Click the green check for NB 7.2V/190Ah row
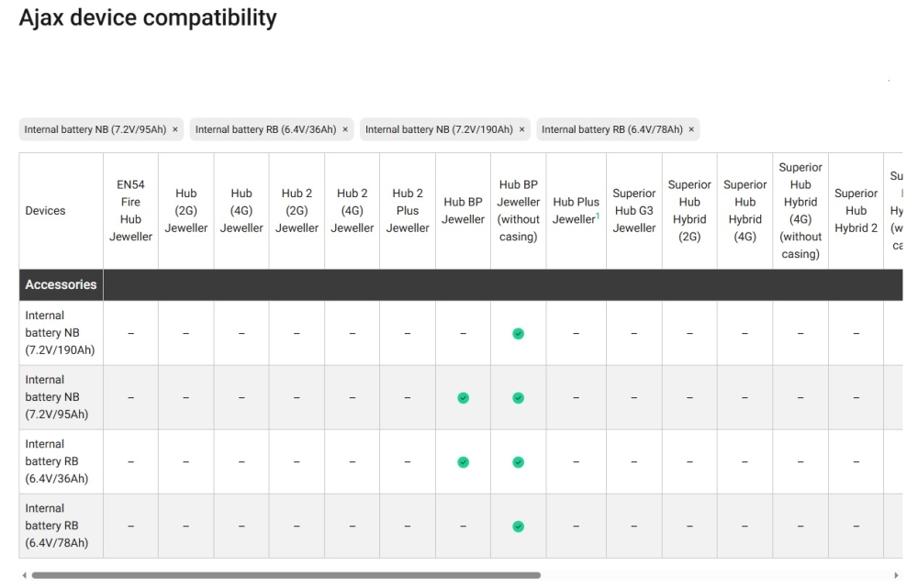 (x=518, y=334)
